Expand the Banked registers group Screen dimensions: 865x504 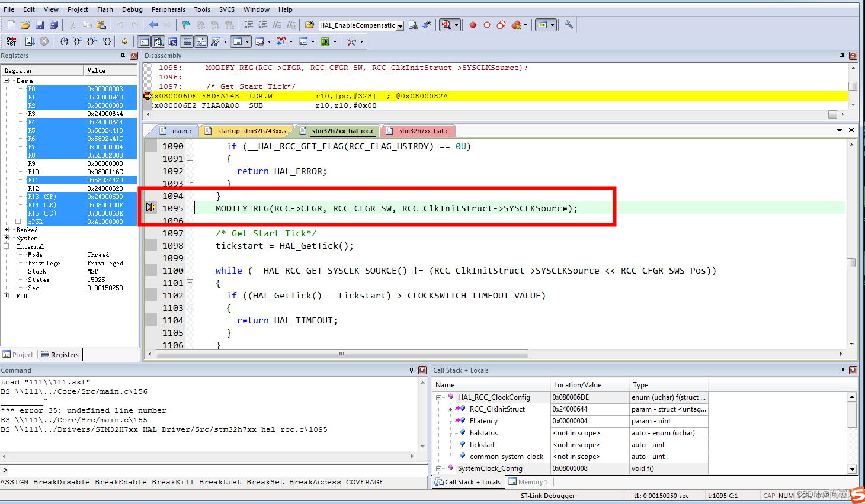(x=5, y=230)
